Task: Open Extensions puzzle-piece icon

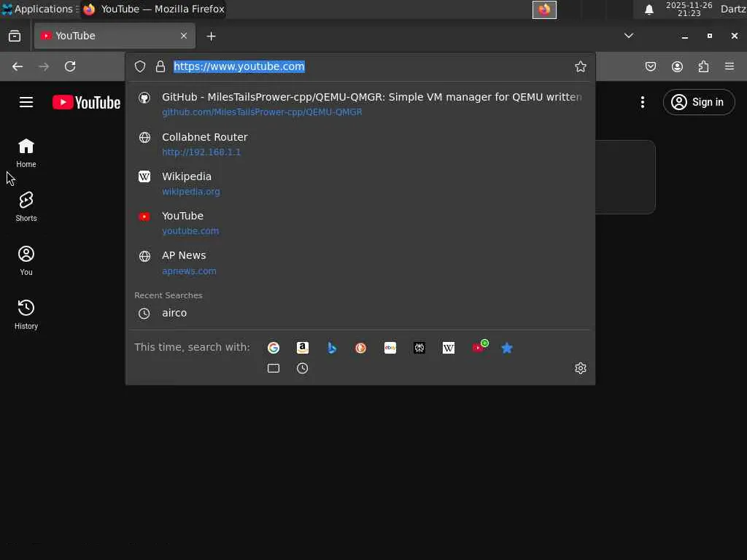Action: click(x=704, y=66)
